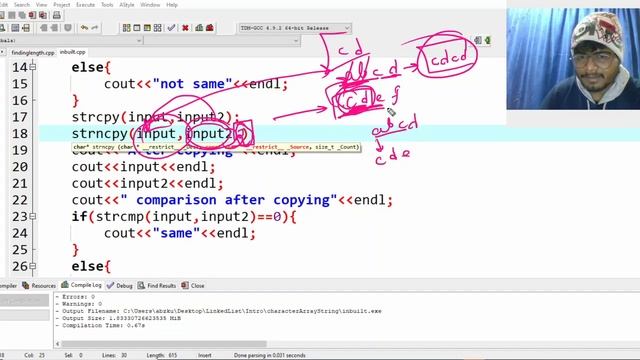Click the Compile icon with four colored squares
Screen dimensions: 640x360
coord(127,28)
